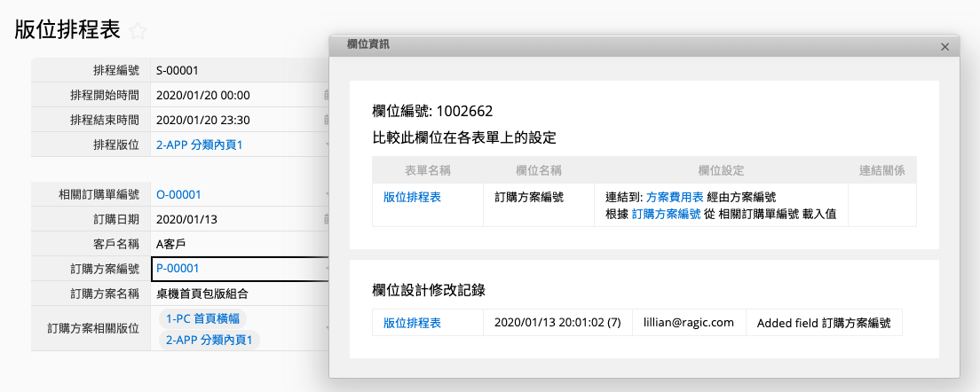Expand the 排程版位 dropdown arrow
The height and width of the screenshot is (392, 980).
coord(326,145)
